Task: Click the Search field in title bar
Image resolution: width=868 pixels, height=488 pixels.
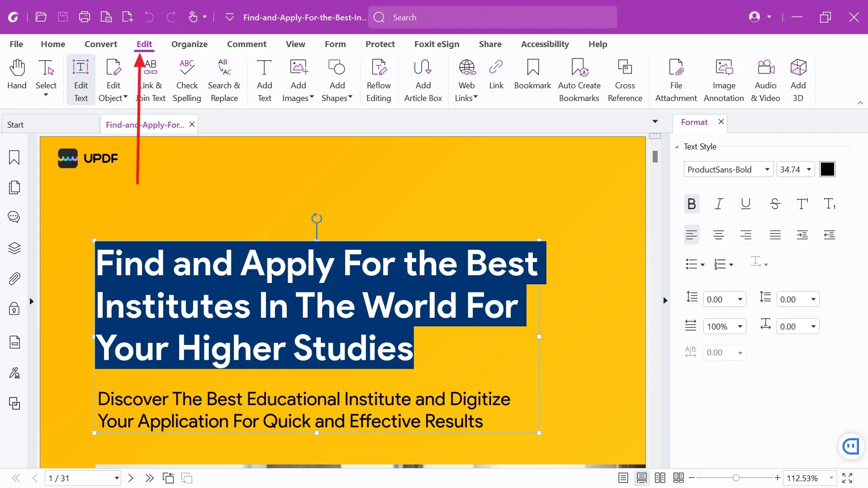Action: coord(492,17)
